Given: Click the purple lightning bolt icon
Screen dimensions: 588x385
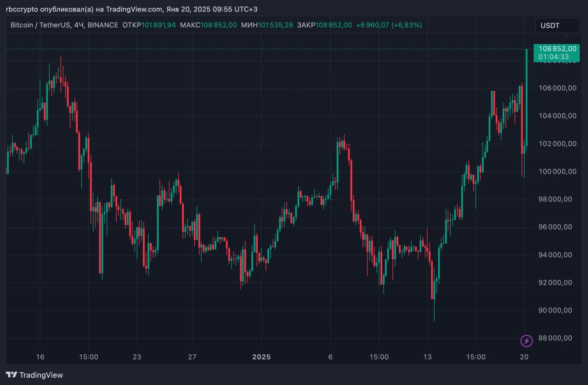Looking at the screenshot, I should [526, 341].
